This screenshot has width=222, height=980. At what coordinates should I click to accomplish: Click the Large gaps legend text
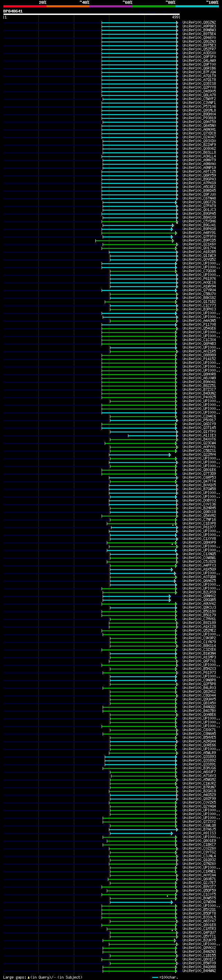(43, 977)
